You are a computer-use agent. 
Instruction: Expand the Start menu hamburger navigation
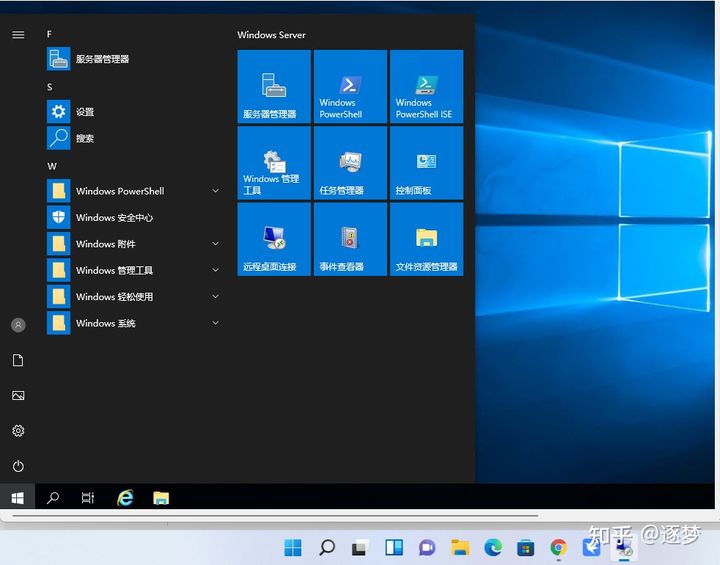pos(18,35)
